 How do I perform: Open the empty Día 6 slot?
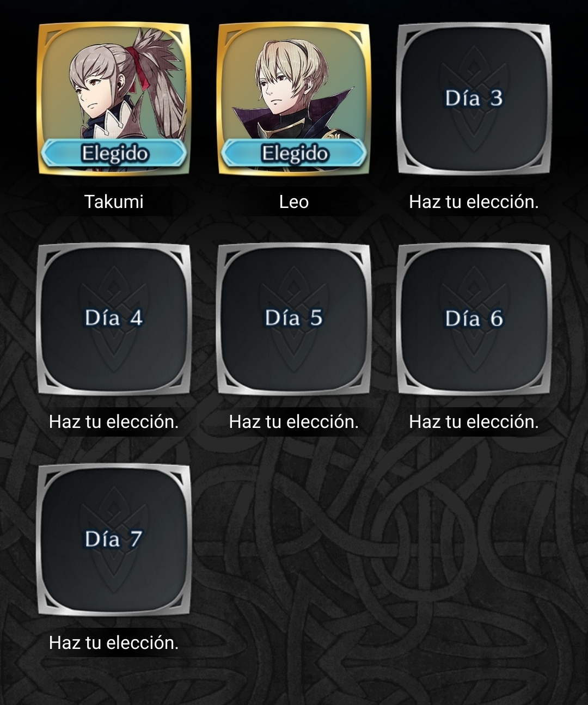pos(474,319)
